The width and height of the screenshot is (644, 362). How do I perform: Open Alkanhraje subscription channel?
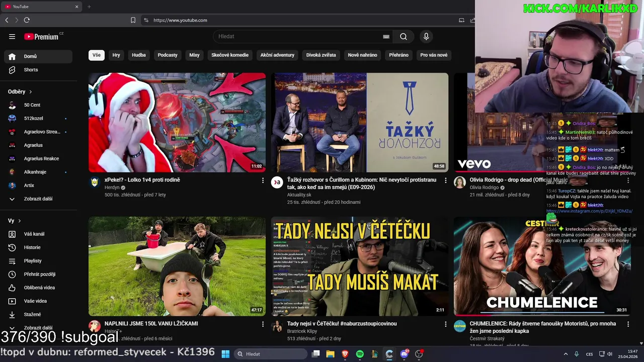point(38,172)
